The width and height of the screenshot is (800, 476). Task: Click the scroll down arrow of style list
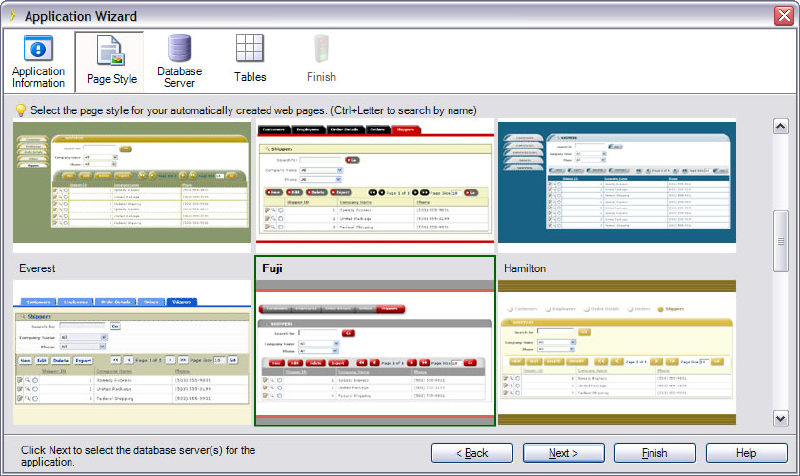(781, 418)
